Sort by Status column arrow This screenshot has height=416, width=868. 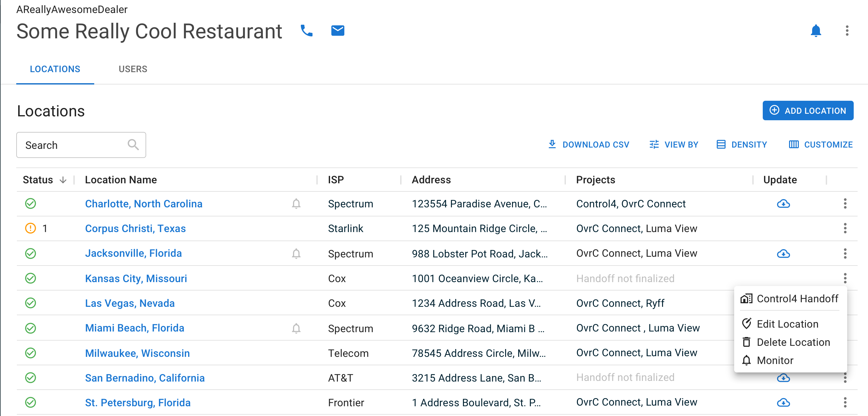[x=63, y=180]
